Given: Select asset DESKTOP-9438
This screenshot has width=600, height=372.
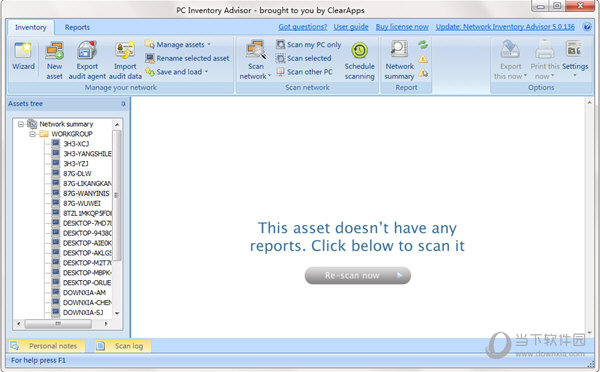Looking at the screenshot, I should [87, 233].
